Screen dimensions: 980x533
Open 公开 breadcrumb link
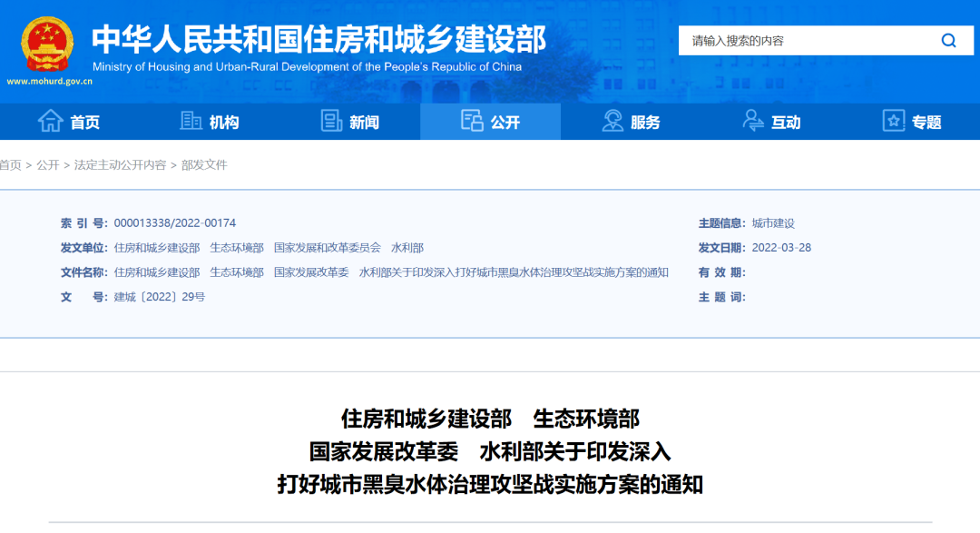[x=47, y=165]
